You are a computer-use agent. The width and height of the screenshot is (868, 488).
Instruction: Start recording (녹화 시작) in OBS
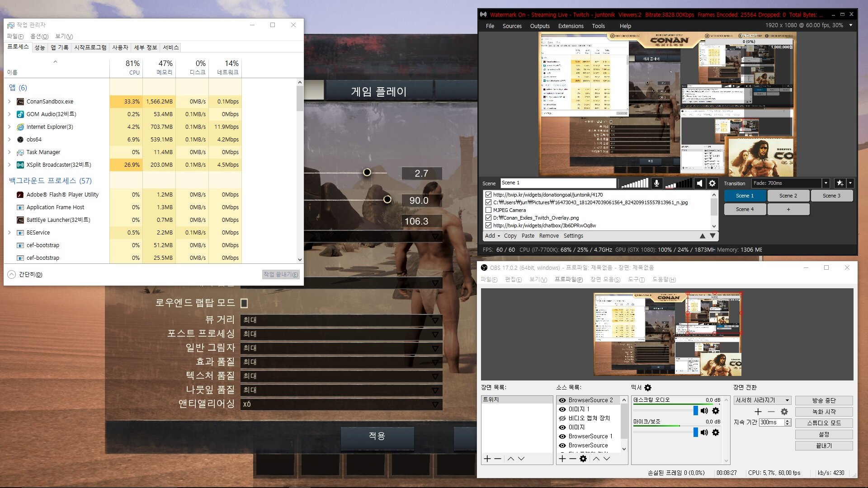point(824,412)
